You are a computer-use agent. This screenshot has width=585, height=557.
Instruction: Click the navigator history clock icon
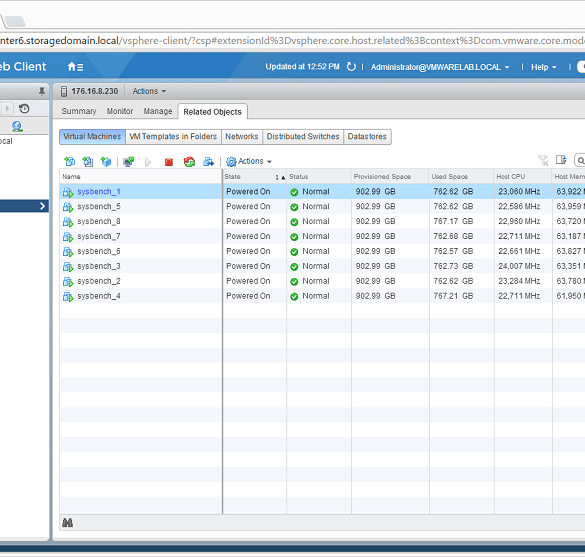coord(24,109)
